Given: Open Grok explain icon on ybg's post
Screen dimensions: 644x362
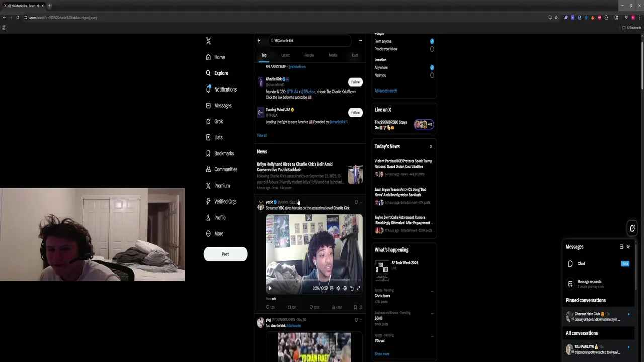Looking at the screenshot, I should click(x=356, y=320).
